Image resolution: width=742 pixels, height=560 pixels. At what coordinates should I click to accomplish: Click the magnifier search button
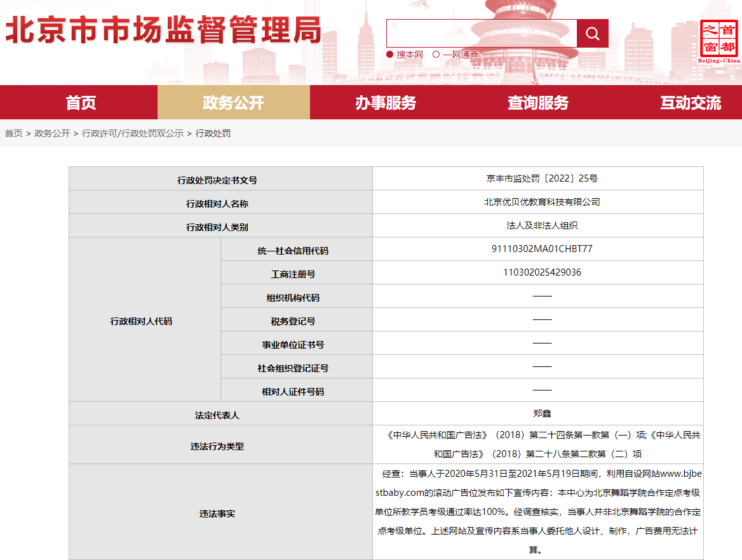pyautogui.click(x=592, y=34)
